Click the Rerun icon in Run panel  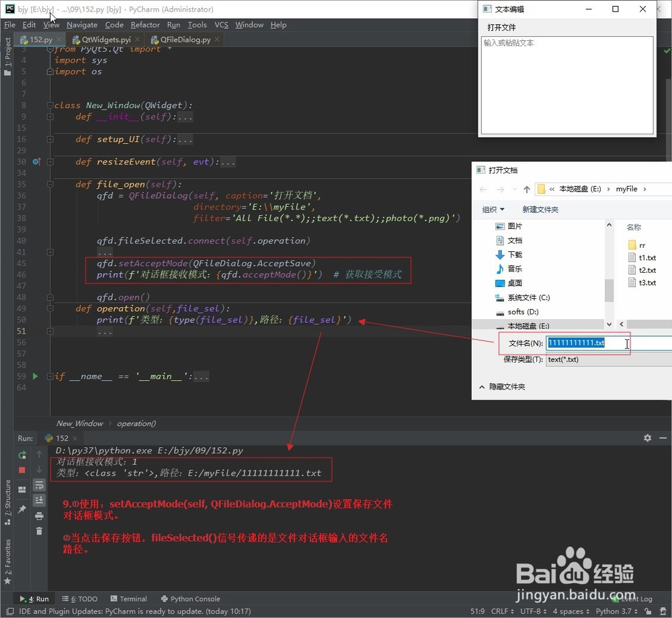[22, 455]
